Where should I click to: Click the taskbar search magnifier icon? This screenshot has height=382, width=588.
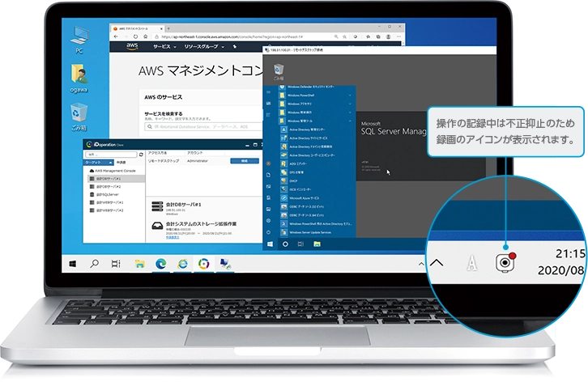94,263
